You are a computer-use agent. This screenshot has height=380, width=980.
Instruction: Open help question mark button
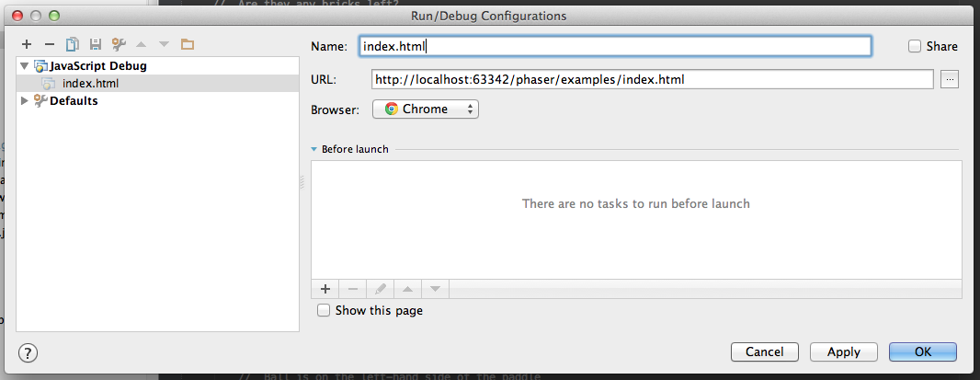click(28, 352)
